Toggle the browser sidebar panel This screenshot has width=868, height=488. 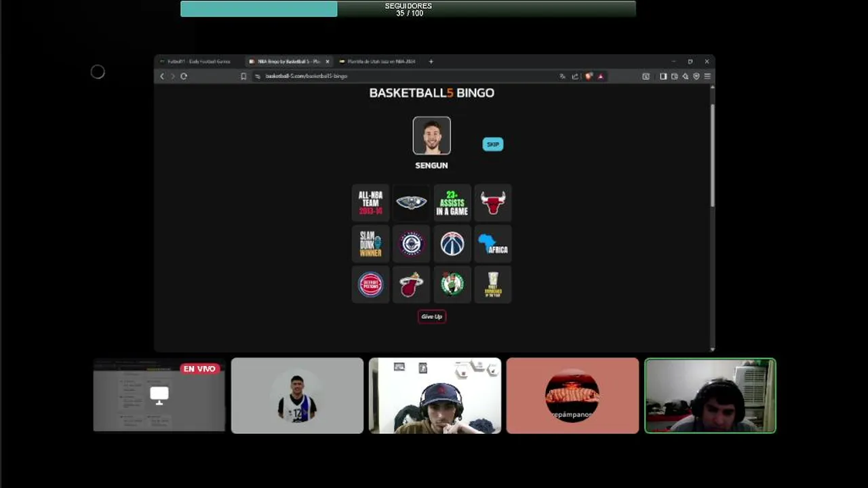pyautogui.click(x=663, y=77)
